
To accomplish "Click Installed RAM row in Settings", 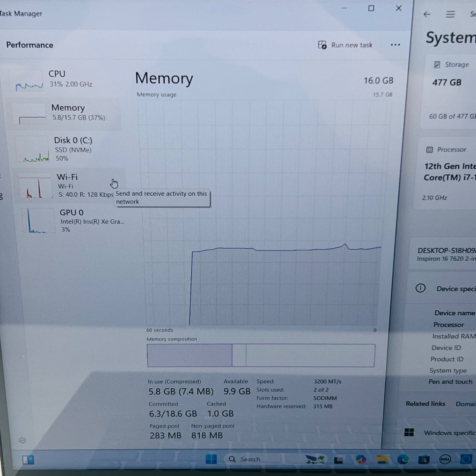I will pyautogui.click(x=454, y=336).
